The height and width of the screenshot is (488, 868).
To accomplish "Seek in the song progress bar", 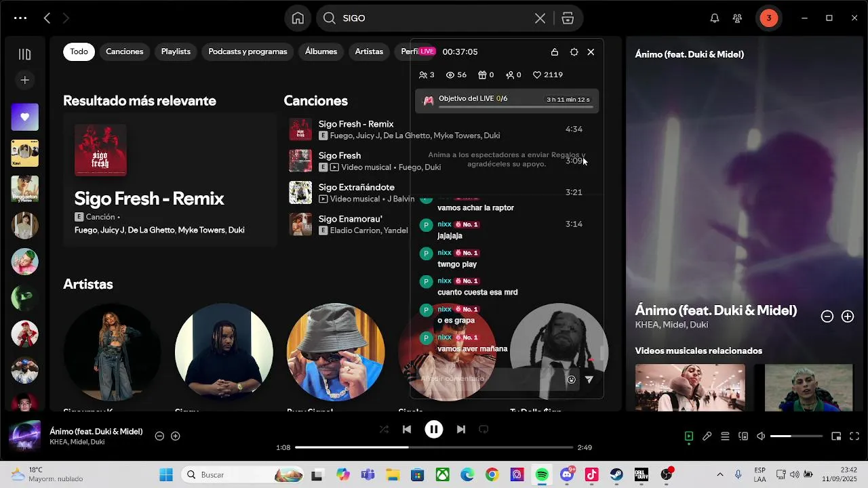I will pos(434,447).
